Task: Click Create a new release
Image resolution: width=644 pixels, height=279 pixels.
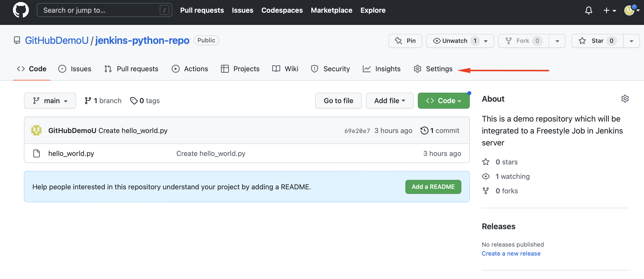Action: click(511, 254)
